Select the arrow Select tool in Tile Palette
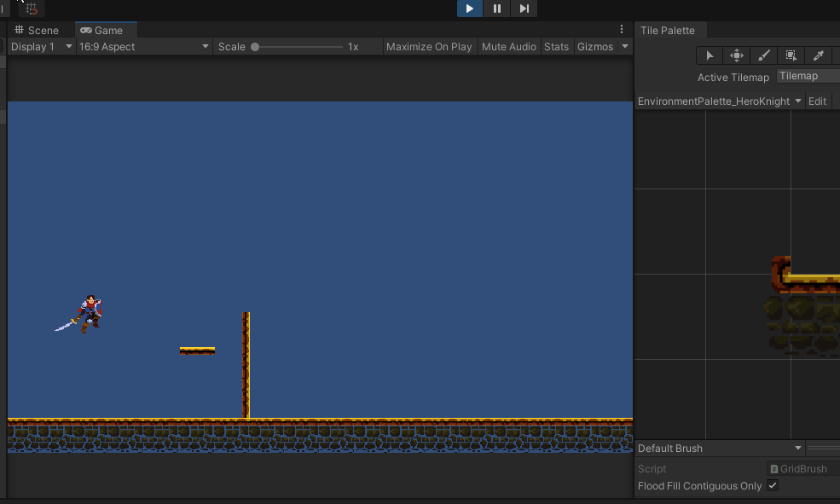This screenshot has height=504, width=840. pyautogui.click(x=709, y=55)
